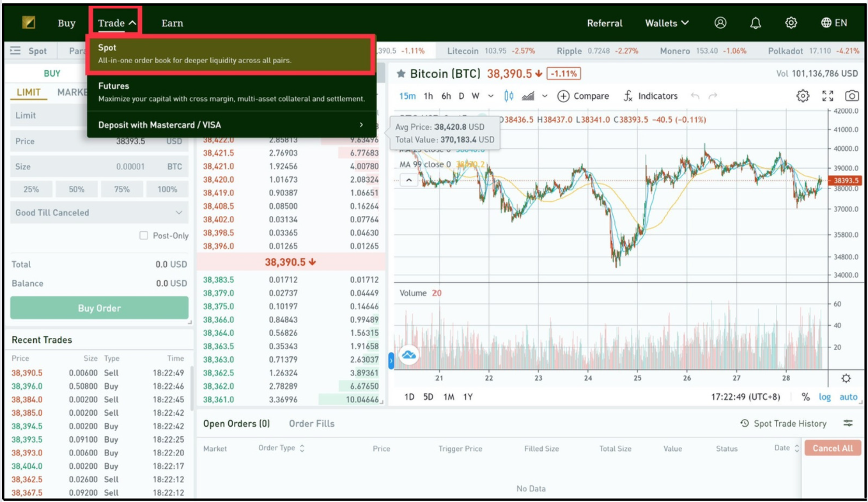Open the Referral link

coord(605,23)
